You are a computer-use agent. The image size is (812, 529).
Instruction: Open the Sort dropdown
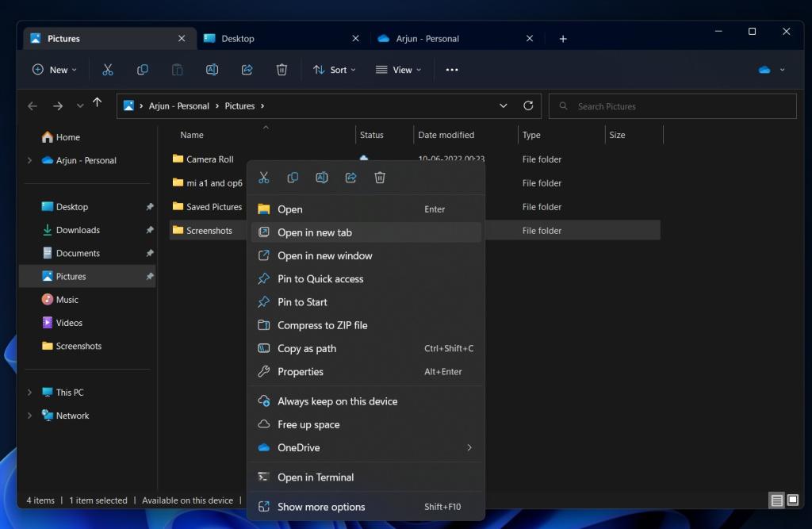[x=334, y=70]
